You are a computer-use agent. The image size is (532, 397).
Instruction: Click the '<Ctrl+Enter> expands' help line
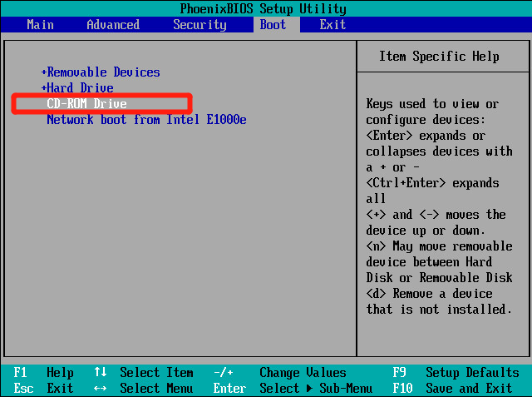pos(432,183)
